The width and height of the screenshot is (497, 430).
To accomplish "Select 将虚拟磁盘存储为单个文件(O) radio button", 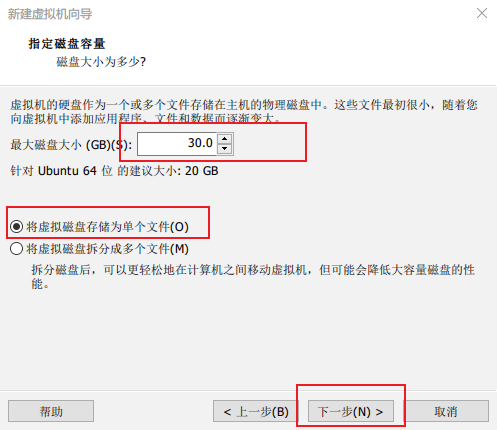I will (x=16, y=227).
